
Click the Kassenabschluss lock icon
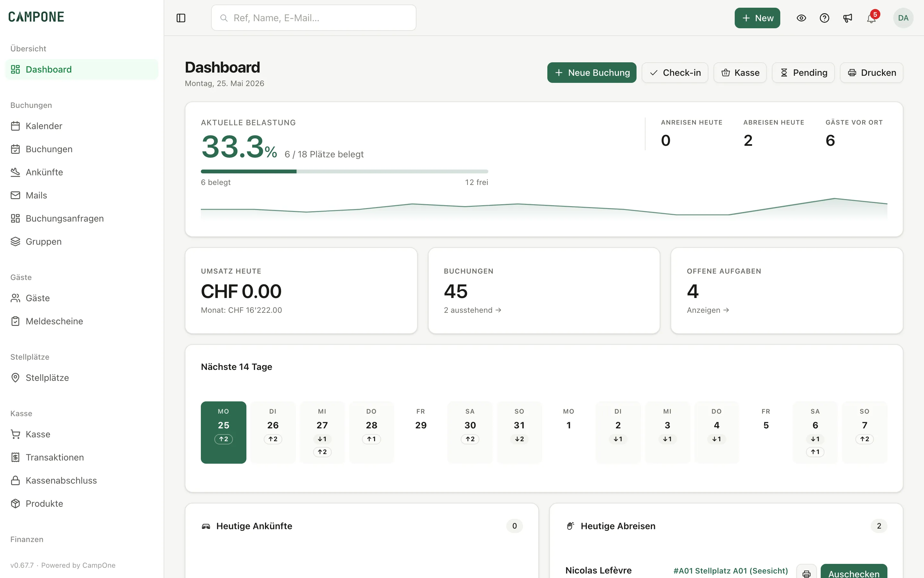click(15, 480)
